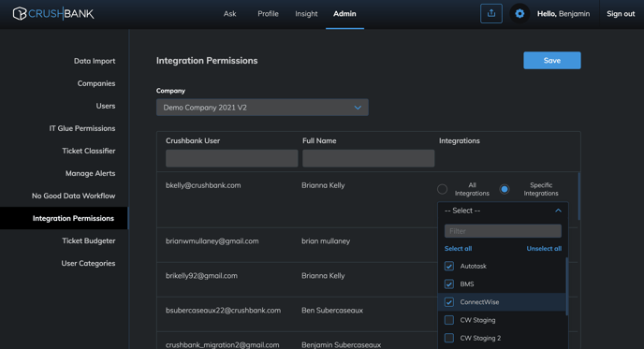Image resolution: width=644 pixels, height=349 pixels.
Task: Click the Company dropdown chevron arrow
Action: pyautogui.click(x=358, y=108)
